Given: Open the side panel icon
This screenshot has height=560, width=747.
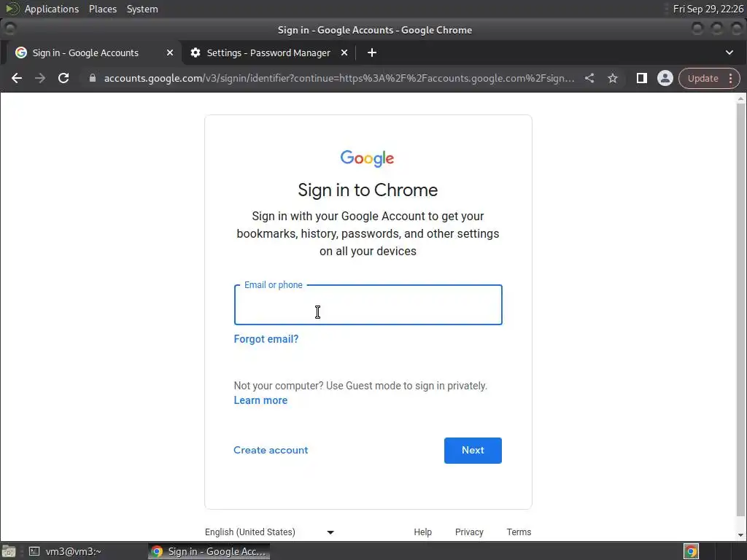Looking at the screenshot, I should (642, 78).
